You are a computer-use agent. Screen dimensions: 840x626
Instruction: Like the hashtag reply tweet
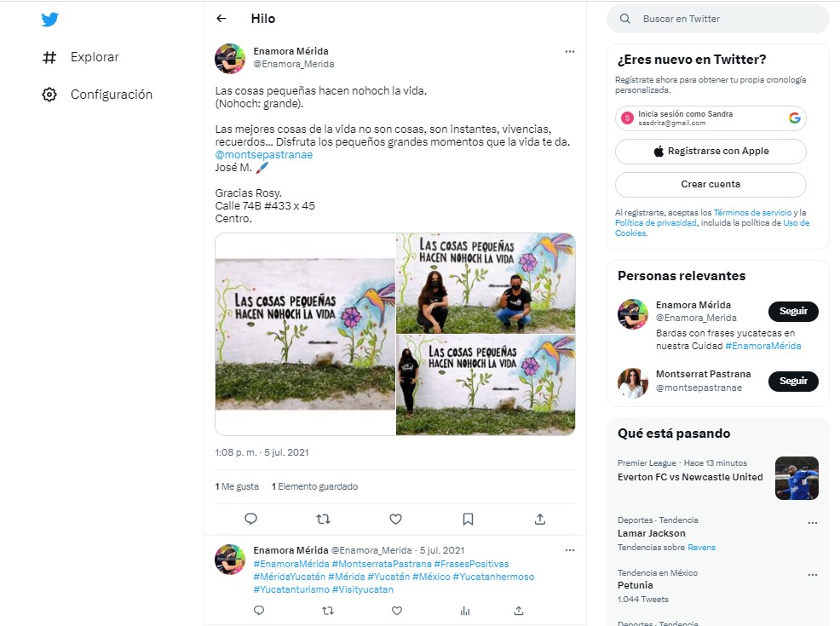396,611
